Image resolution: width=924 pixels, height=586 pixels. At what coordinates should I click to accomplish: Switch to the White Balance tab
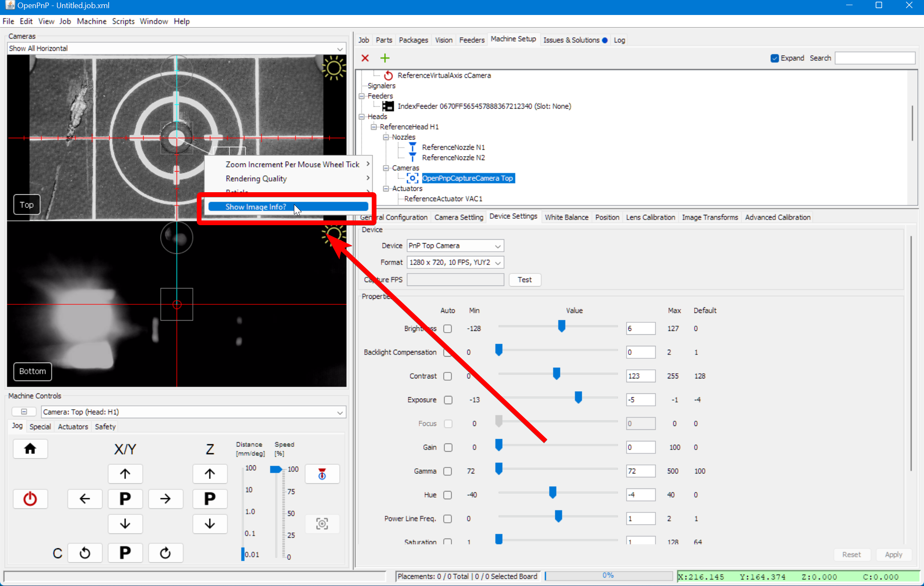coord(566,217)
